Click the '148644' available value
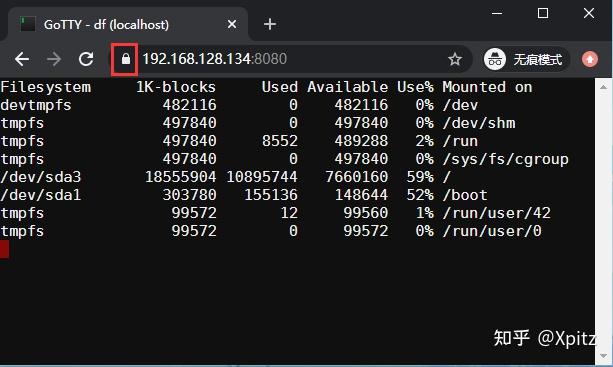613x367 pixels. coord(361,195)
